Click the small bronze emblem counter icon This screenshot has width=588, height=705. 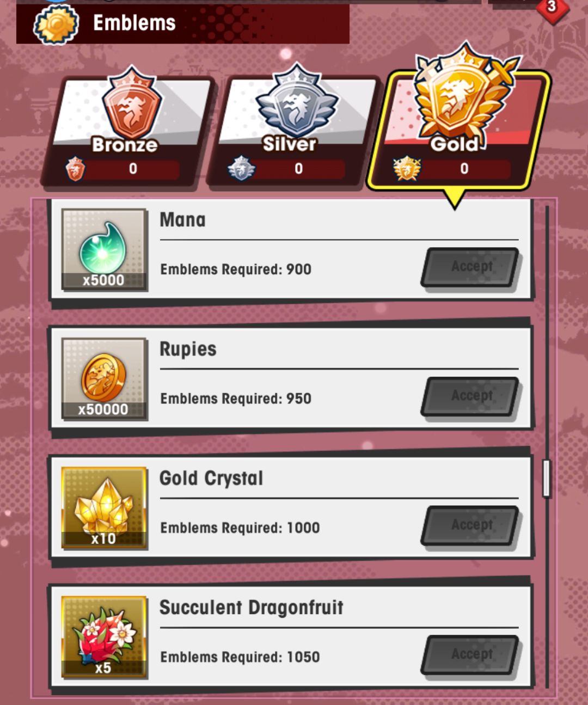[75, 169]
